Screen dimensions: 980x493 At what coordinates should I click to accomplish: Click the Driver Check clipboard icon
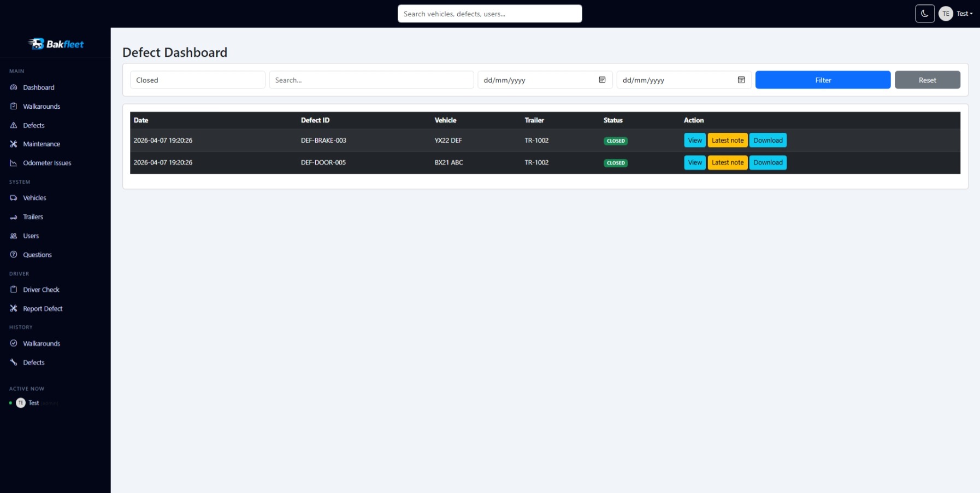pos(14,290)
